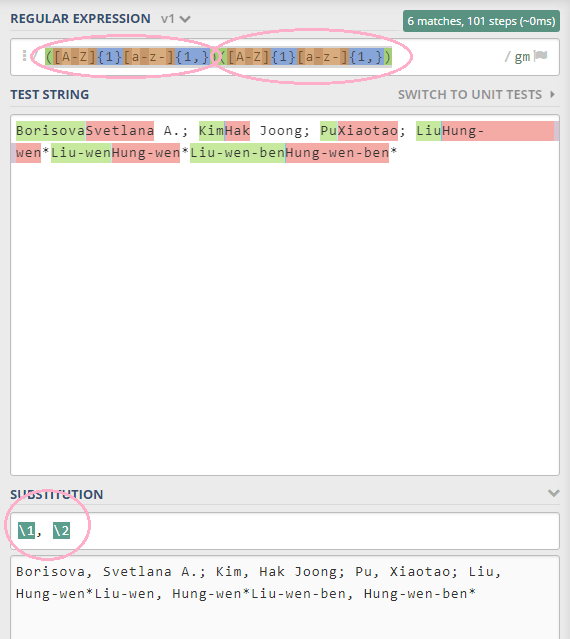Image resolution: width=570 pixels, height=639 pixels.
Task: Click the regex flags flag icon
Action: coord(540,56)
